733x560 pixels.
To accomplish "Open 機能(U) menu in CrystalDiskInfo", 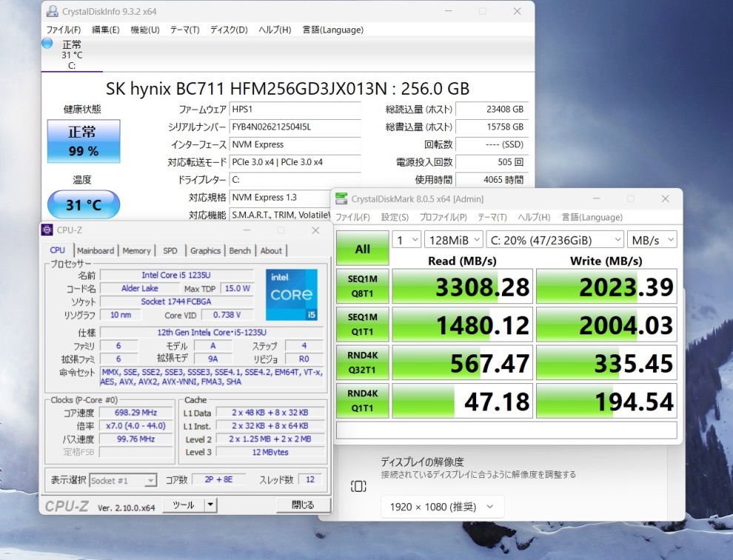I will click(x=145, y=30).
